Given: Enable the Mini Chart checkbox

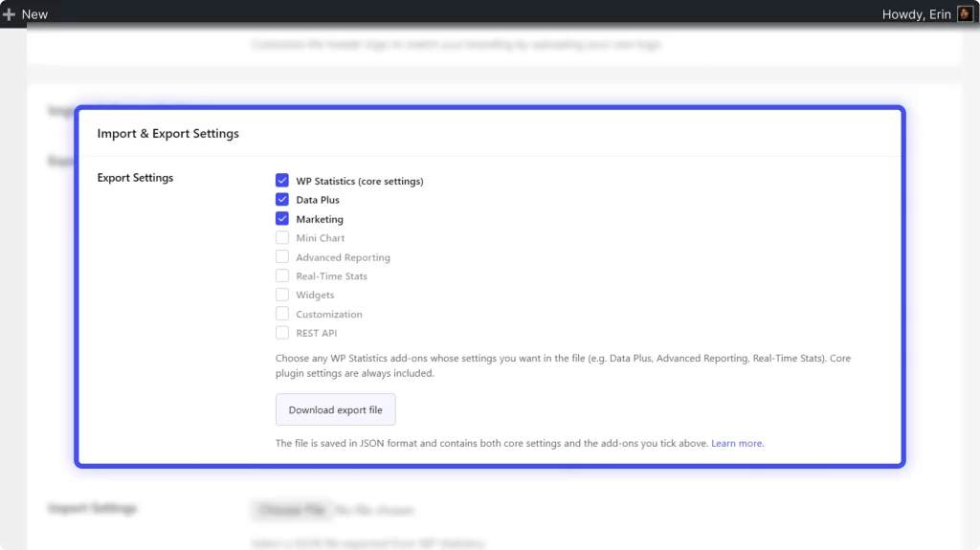Looking at the screenshot, I should point(282,237).
